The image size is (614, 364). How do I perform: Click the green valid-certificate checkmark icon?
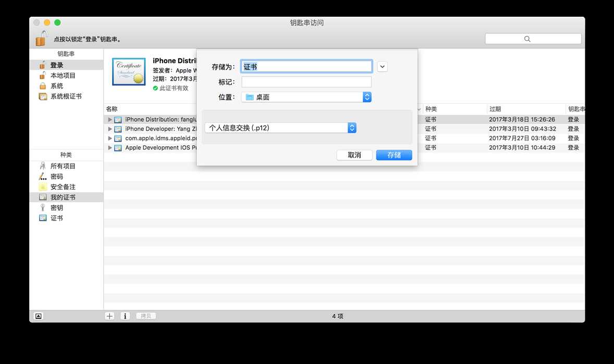(155, 88)
